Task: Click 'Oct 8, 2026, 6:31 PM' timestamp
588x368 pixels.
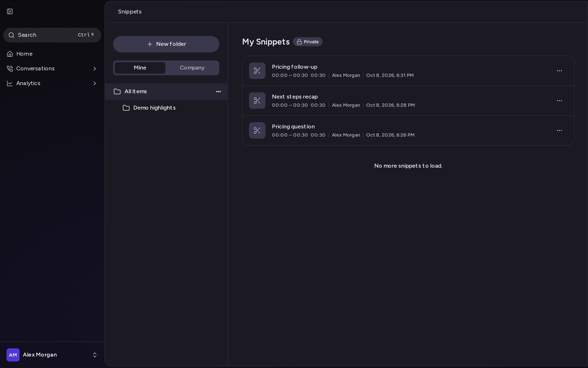Action: tap(390, 75)
